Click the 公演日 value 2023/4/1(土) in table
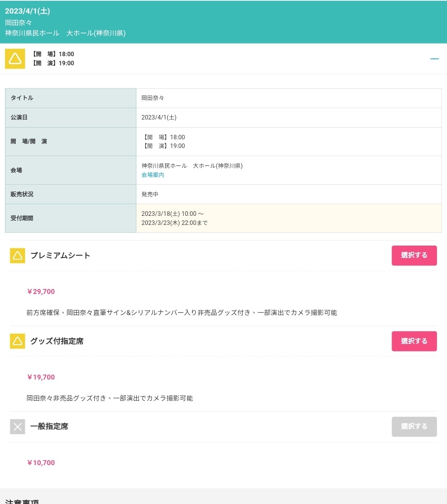The width and height of the screenshot is (447, 504). 159,117
